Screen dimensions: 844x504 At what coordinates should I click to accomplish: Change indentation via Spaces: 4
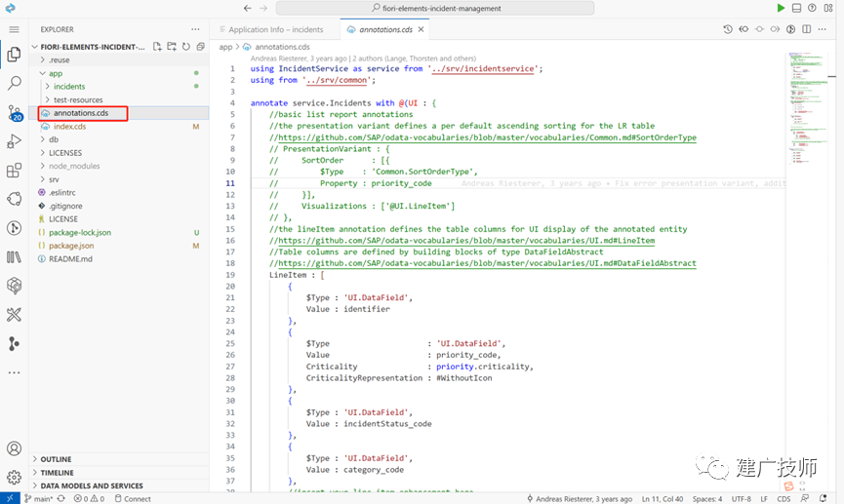pyautogui.click(x=707, y=498)
